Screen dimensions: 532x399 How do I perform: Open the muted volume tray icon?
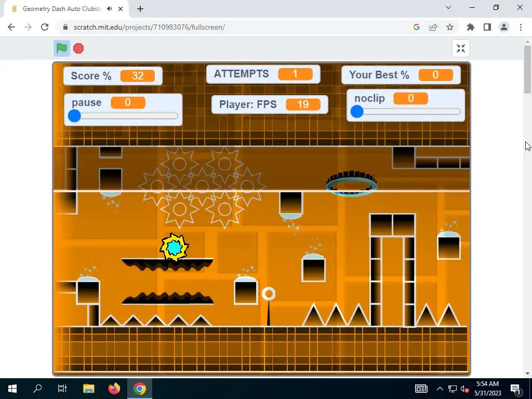[x=465, y=389]
